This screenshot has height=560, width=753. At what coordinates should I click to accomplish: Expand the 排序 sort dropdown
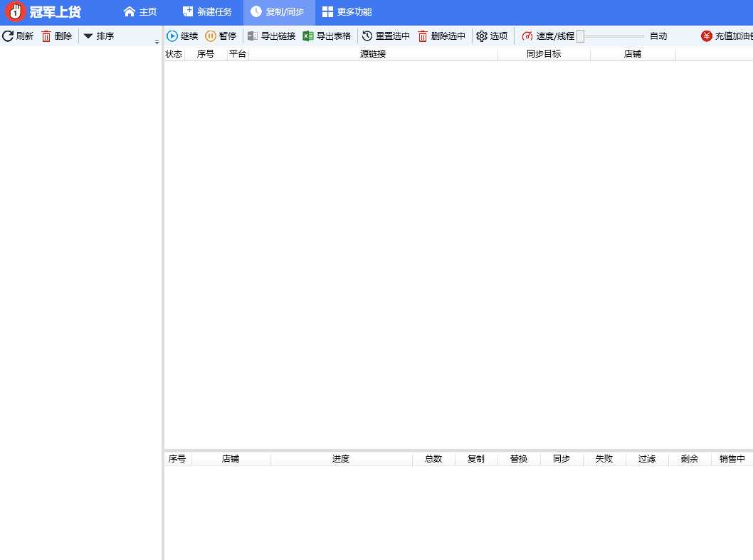(88, 36)
